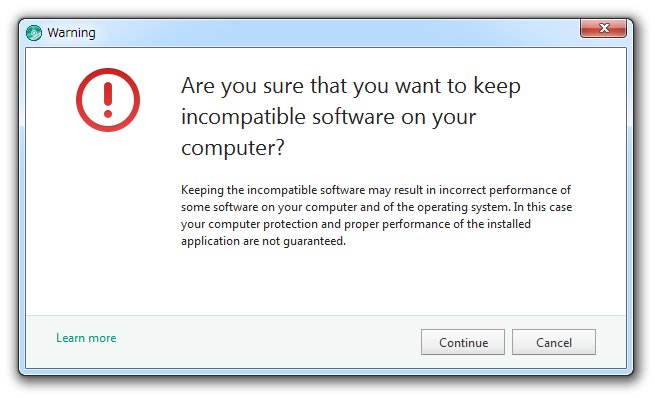Click the green Kaspersky icon in title bar
This screenshot has height=398, width=655.
[x=34, y=33]
